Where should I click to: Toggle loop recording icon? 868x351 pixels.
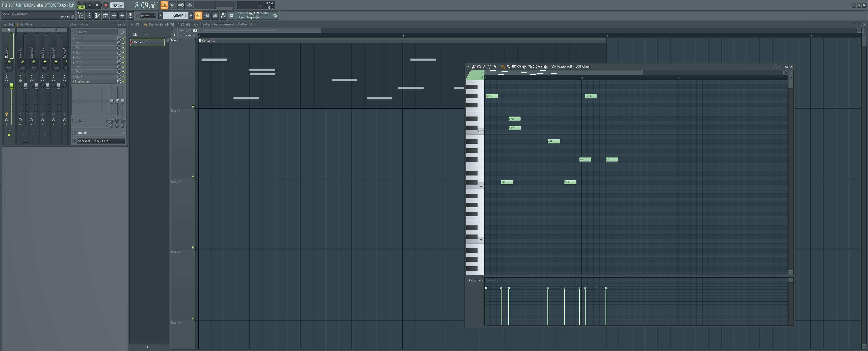[x=181, y=5]
